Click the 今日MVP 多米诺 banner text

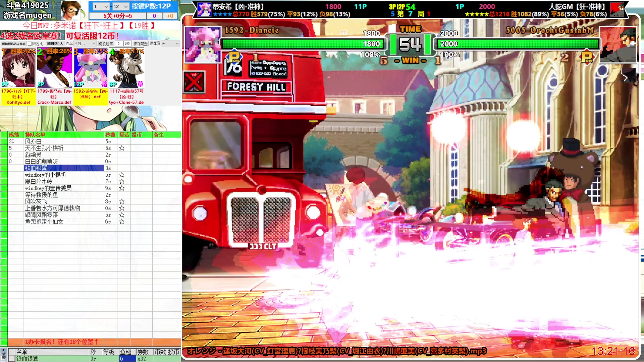89,26
